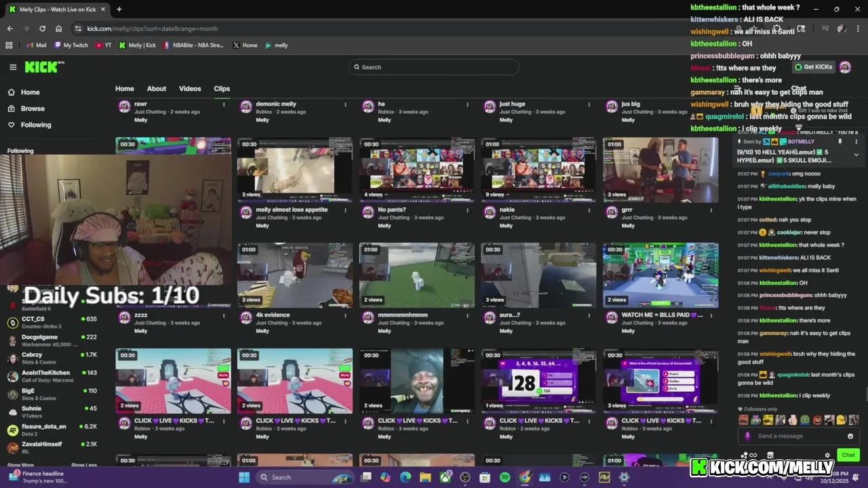868x488 pixels.
Task: Play the 'WATCH ME = BILLS PAID' clip thumbnail
Action: (x=660, y=275)
